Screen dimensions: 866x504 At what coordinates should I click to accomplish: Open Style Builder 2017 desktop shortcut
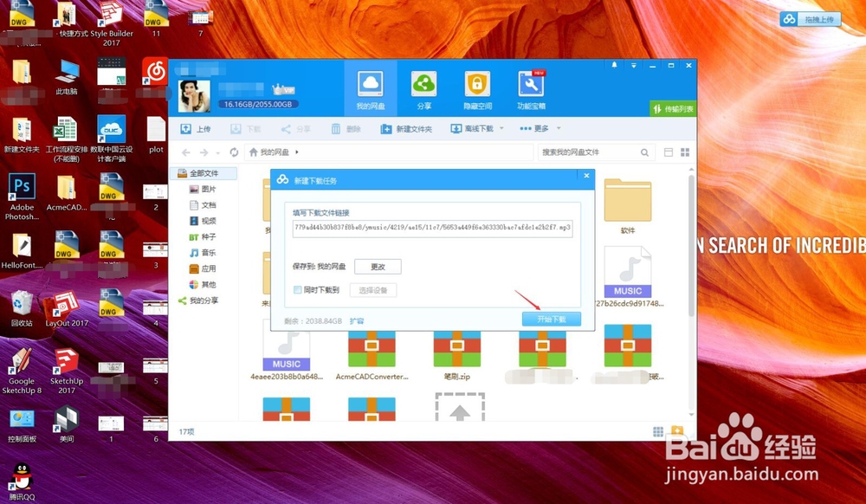tap(111, 24)
